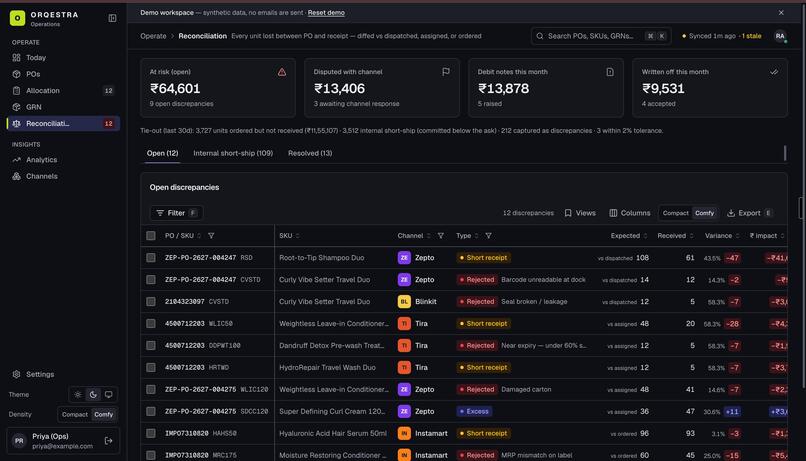Sign out using the logout icon
This screenshot has height=461, width=806.
tap(108, 440)
